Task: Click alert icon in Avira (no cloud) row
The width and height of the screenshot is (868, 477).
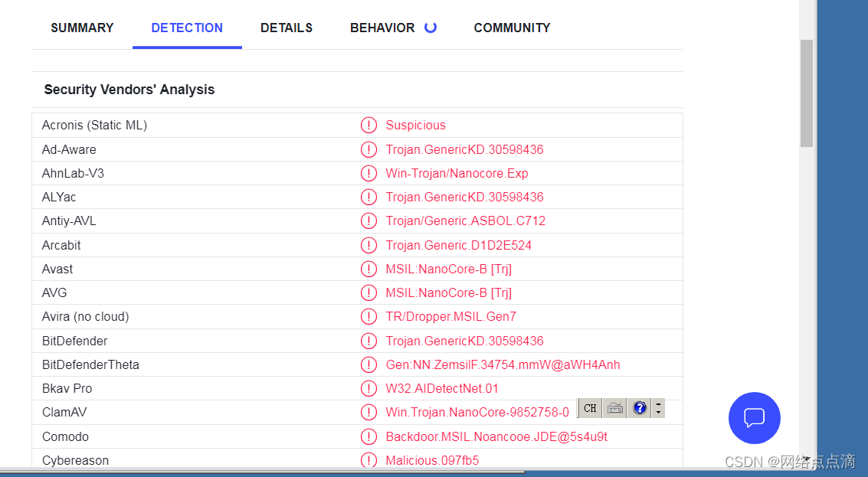Action: point(368,316)
